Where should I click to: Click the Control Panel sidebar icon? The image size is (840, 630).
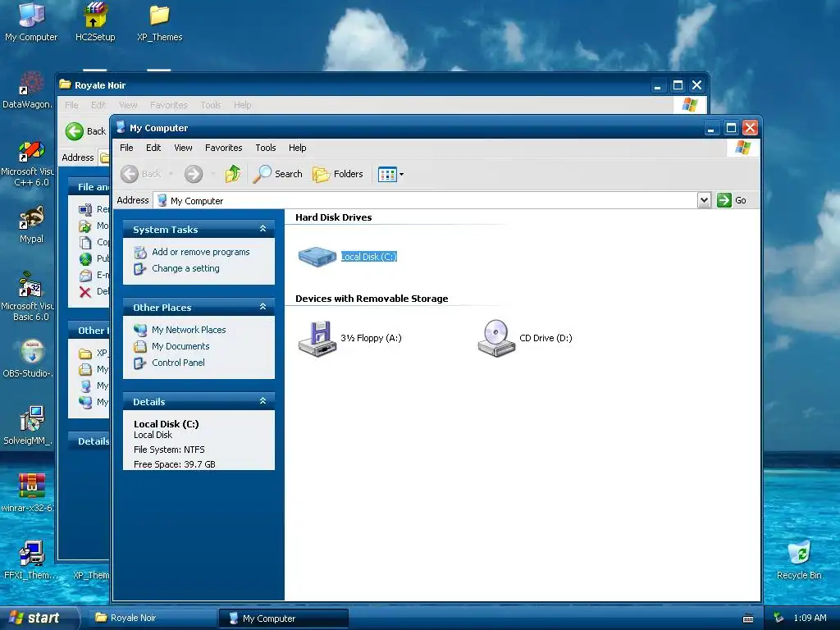[x=140, y=363]
